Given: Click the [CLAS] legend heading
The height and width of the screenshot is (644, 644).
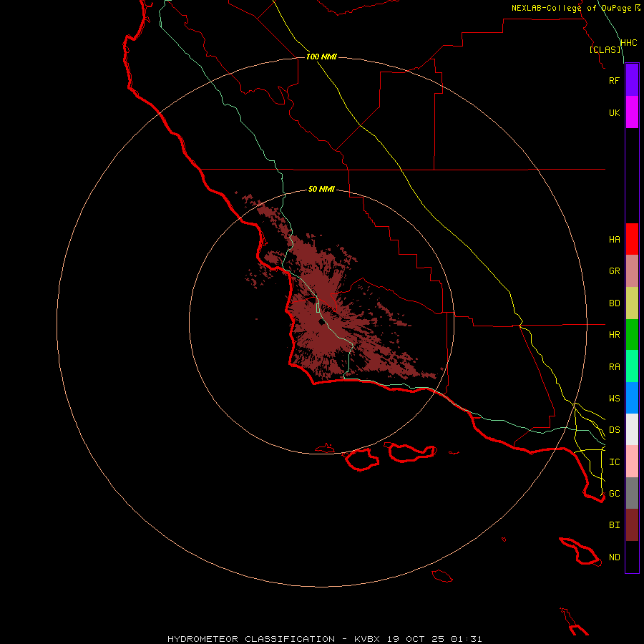Looking at the screenshot, I should [x=605, y=49].
